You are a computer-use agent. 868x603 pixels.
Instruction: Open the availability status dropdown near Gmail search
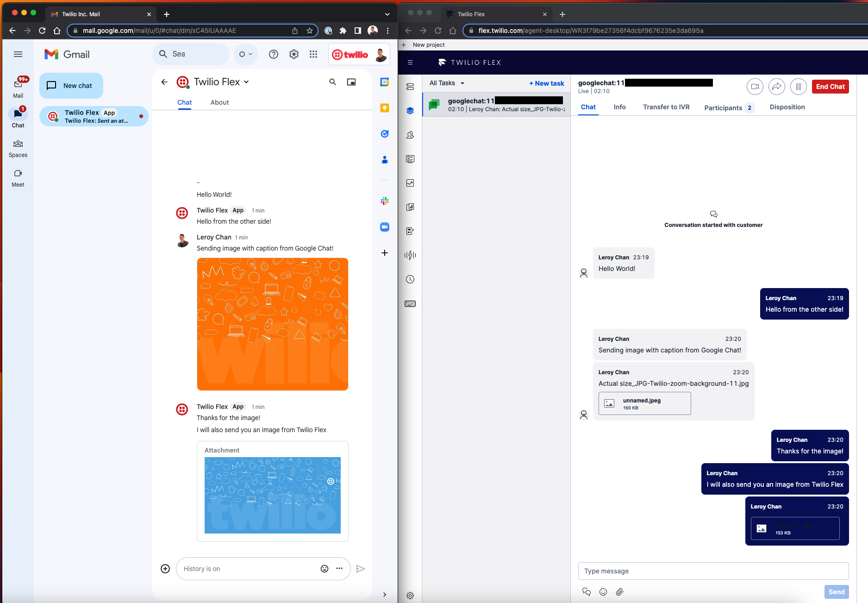(245, 54)
